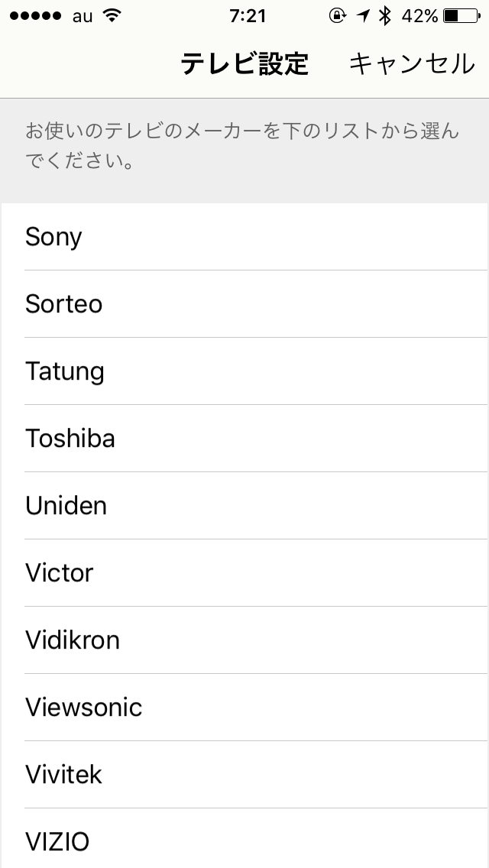The width and height of the screenshot is (489, 868).
Task: Tap the location services arrow icon
Action: pos(364,16)
